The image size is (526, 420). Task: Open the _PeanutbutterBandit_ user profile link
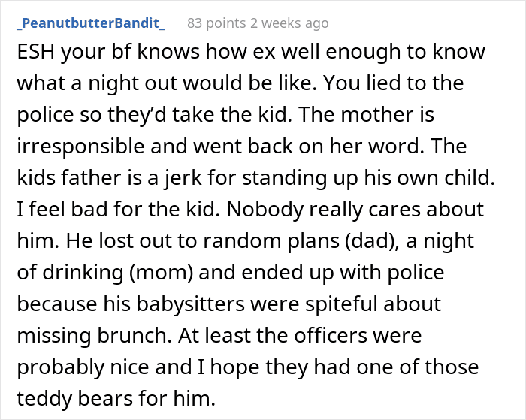(x=91, y=23)
